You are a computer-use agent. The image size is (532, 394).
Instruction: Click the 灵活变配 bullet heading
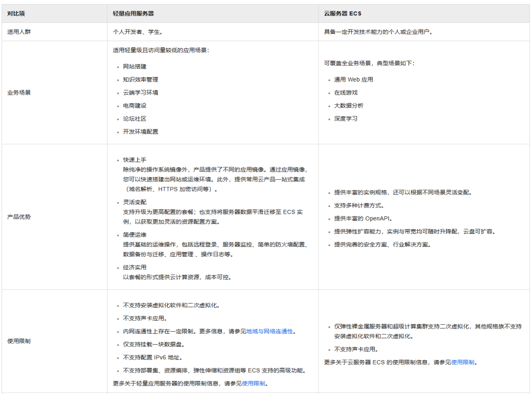coord(135,202)
